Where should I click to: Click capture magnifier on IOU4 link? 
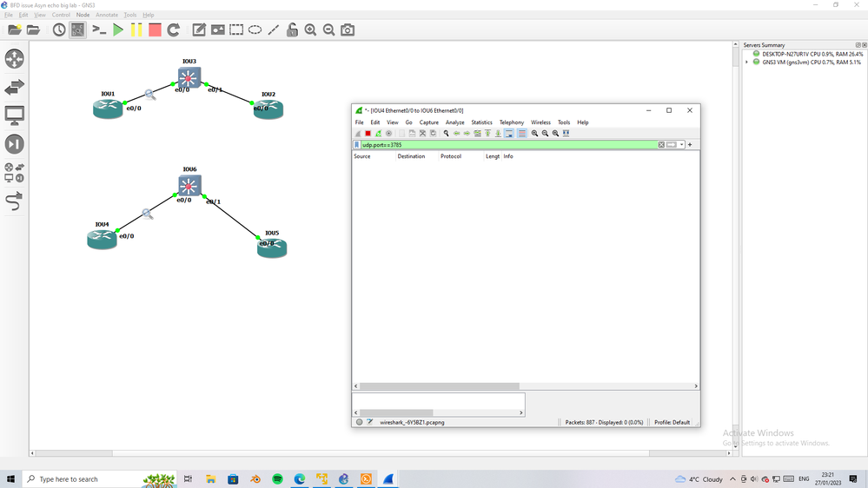click(147, 214)
